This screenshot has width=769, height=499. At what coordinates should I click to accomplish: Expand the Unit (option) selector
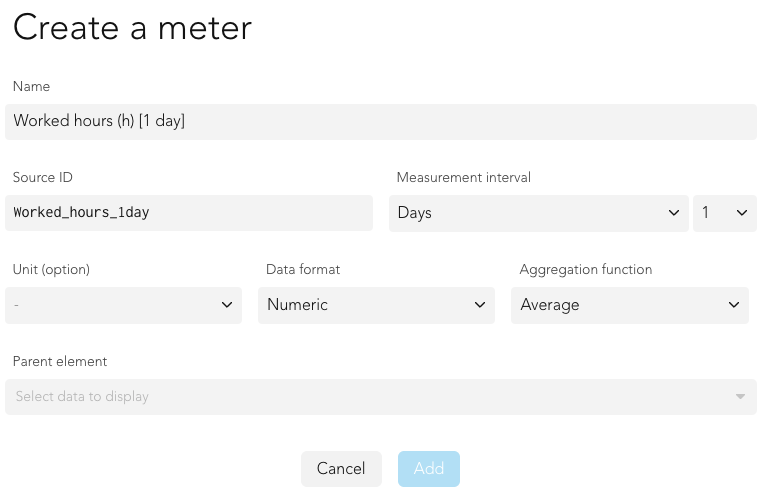(123, 305)
